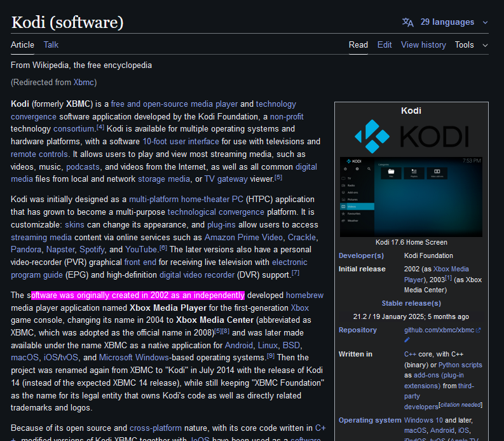Screen dimensions: 504x441
Task: Click citation reference [6]
Action: 163,248
